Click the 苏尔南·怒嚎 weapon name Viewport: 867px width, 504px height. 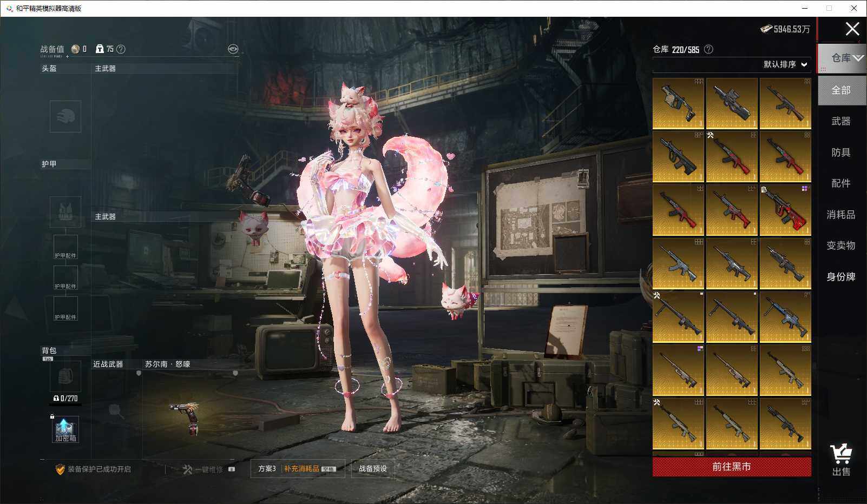[x=167, y=364]
